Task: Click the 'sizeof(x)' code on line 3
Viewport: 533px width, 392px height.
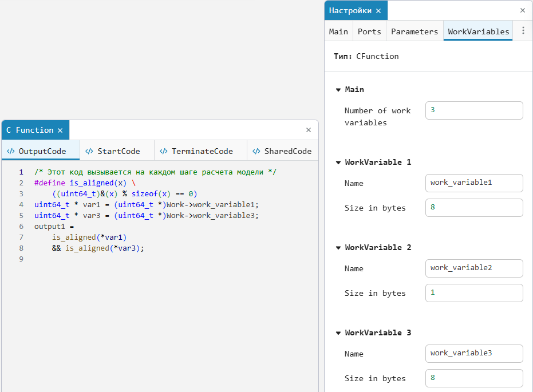Action: click(x=151, y=193)
